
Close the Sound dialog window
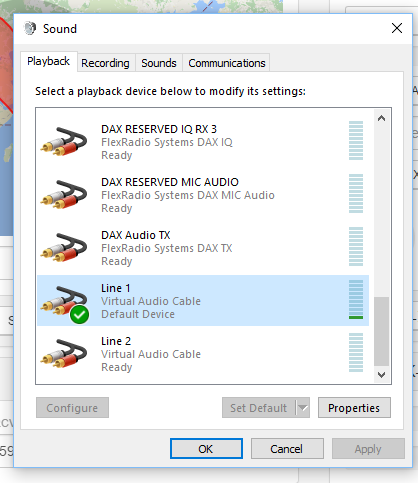tap(397, 28)
